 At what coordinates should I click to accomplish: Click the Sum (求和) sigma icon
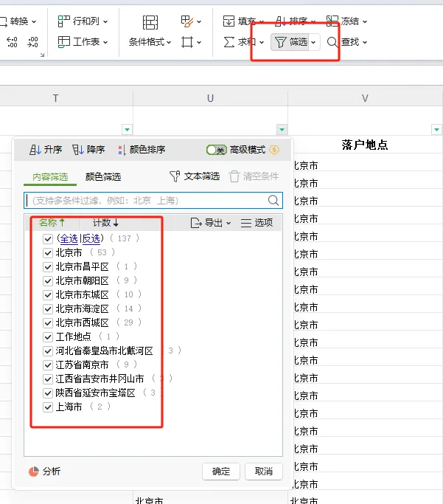[x=229, y=42]
